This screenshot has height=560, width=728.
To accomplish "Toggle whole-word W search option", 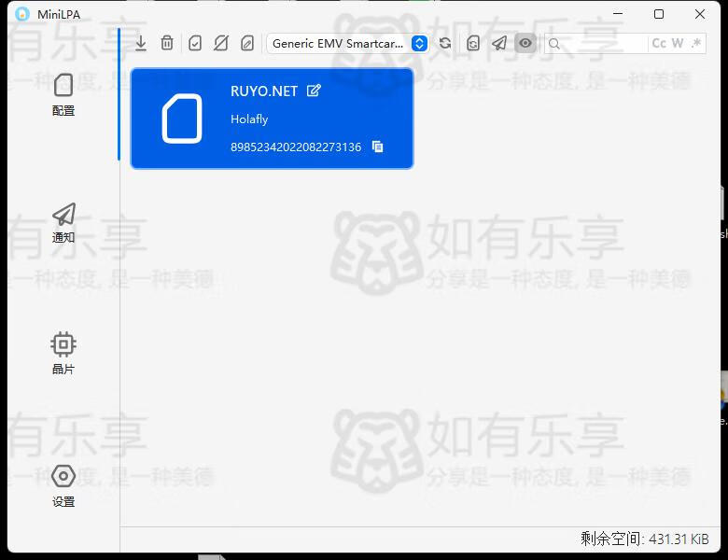I will point(678,43).
